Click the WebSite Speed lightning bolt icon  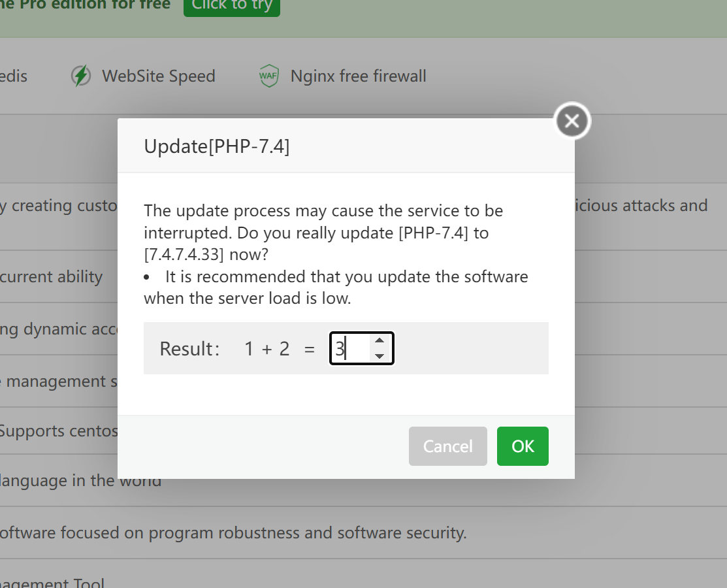coord(81,76)
